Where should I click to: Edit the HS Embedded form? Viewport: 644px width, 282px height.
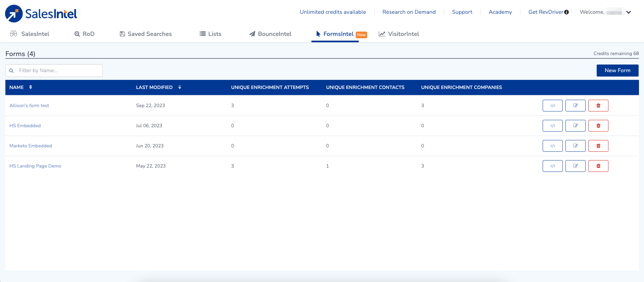point(575,126)
